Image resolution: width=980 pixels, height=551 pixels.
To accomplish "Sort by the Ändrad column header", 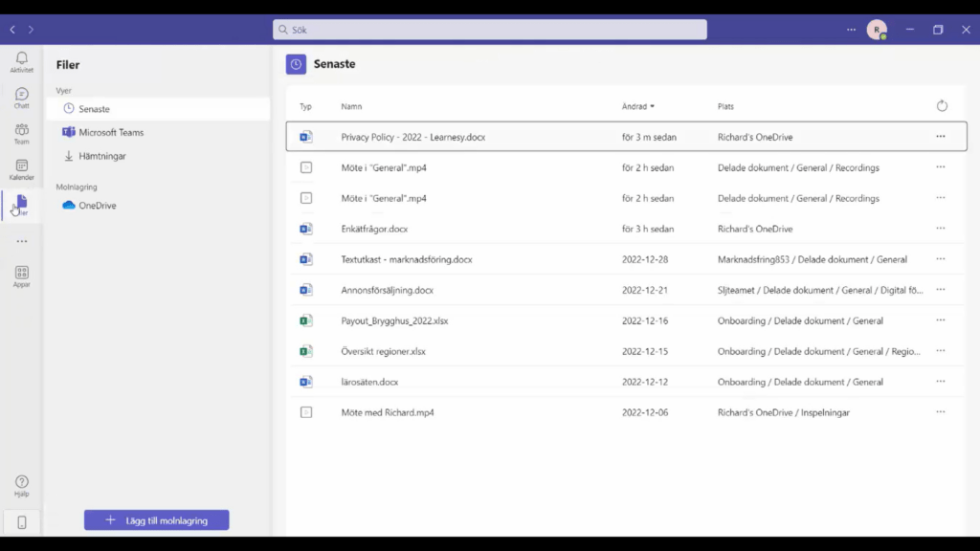I will point(637,106).
